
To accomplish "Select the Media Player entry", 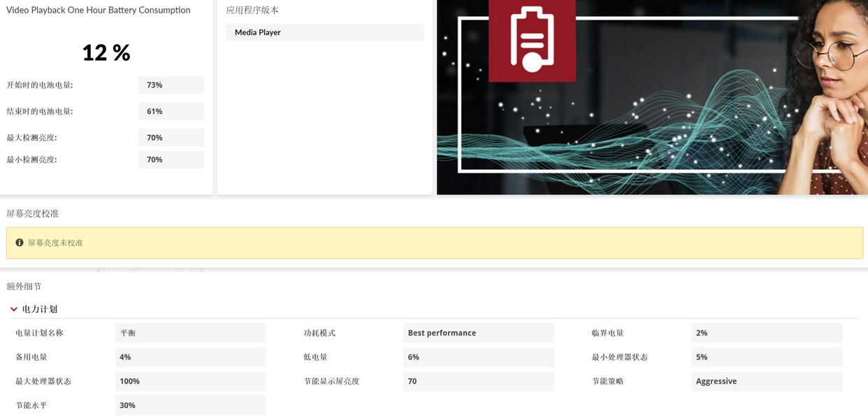I will click(x=324, y=32).
